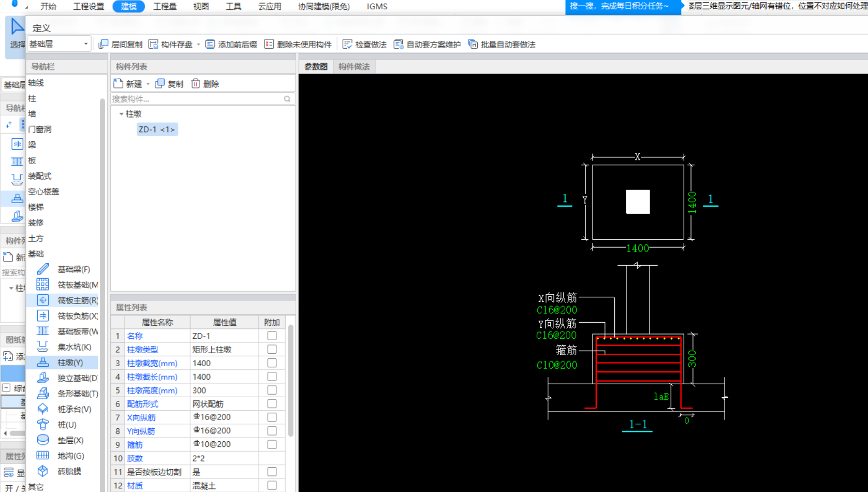Select the 砖胎膜 brick formwork icon
This screenshot has width=868, height=492.
point(43,471)
